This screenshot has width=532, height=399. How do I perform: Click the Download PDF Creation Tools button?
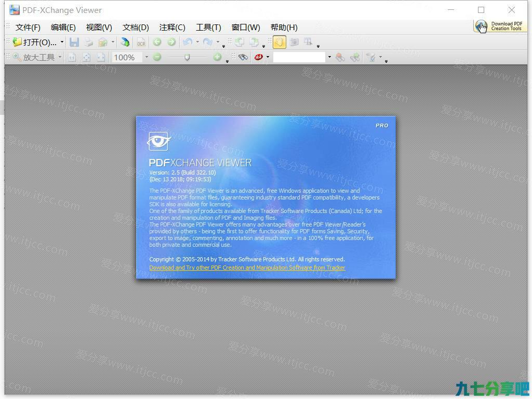[x=500, y=26]
